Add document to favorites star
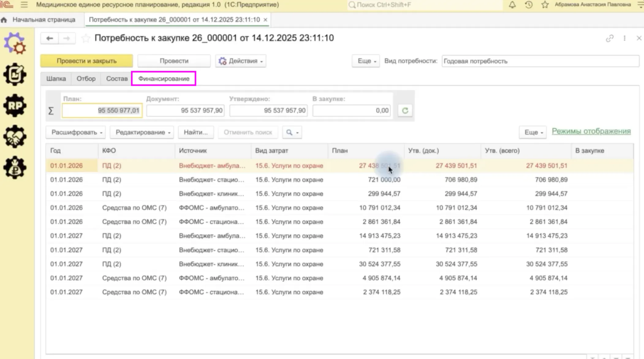644x359 pixels. pos(85,38)
